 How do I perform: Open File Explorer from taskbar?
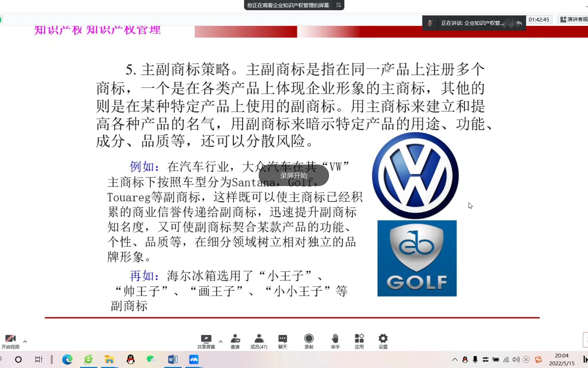(109, 359)
